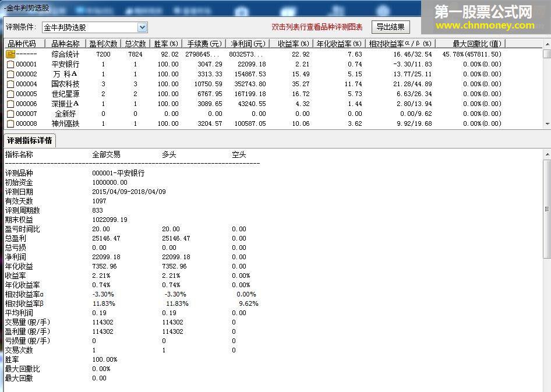
Task: Click the details panel scrollbar thumb
Action: (547, 209)
